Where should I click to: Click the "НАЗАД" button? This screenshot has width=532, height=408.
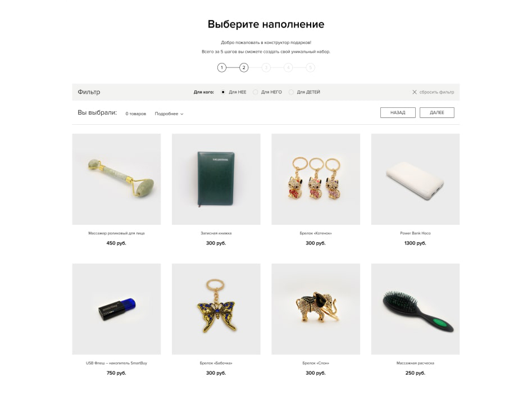pos(398,113)
